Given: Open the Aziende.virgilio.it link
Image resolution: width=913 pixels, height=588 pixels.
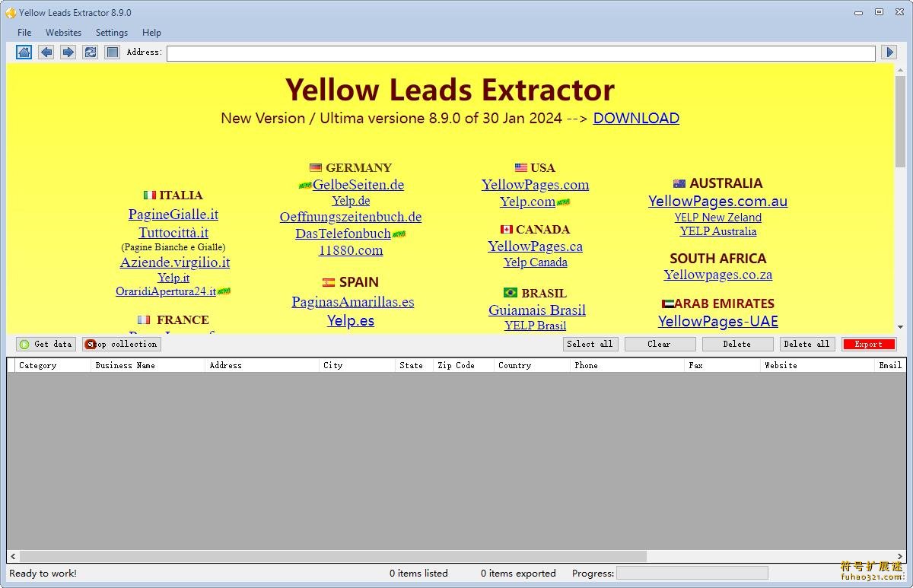Looking at the screenshot, I should [x=174, y=262].
